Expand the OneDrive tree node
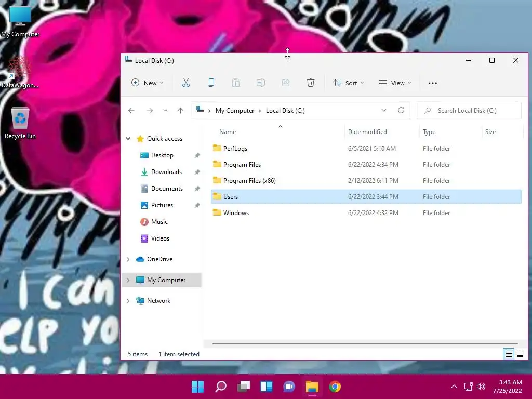 128,259
